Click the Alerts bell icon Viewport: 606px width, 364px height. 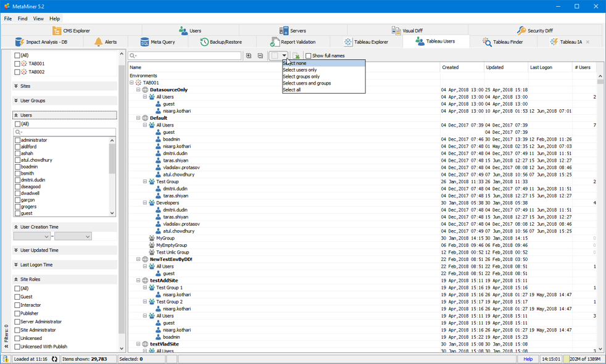click(x=99, y=42)
